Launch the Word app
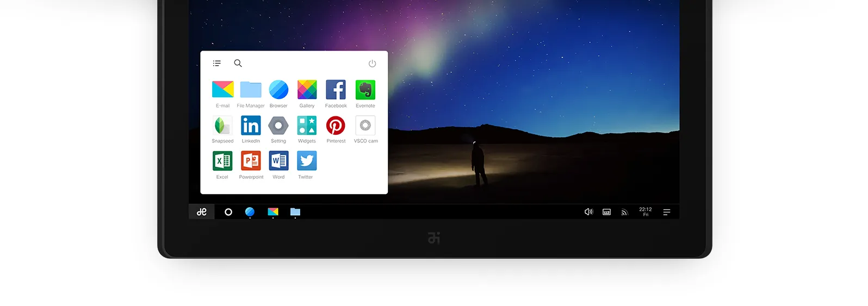 278,161
